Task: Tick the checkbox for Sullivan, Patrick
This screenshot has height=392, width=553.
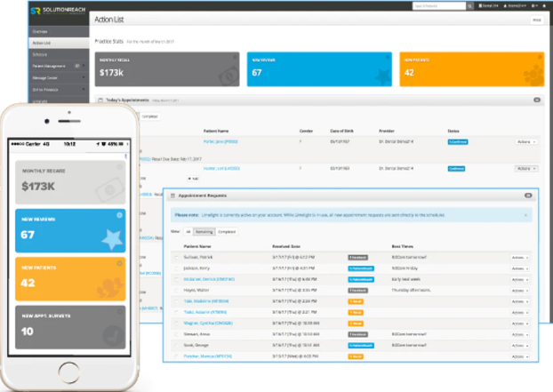Action: coord(176,257)
